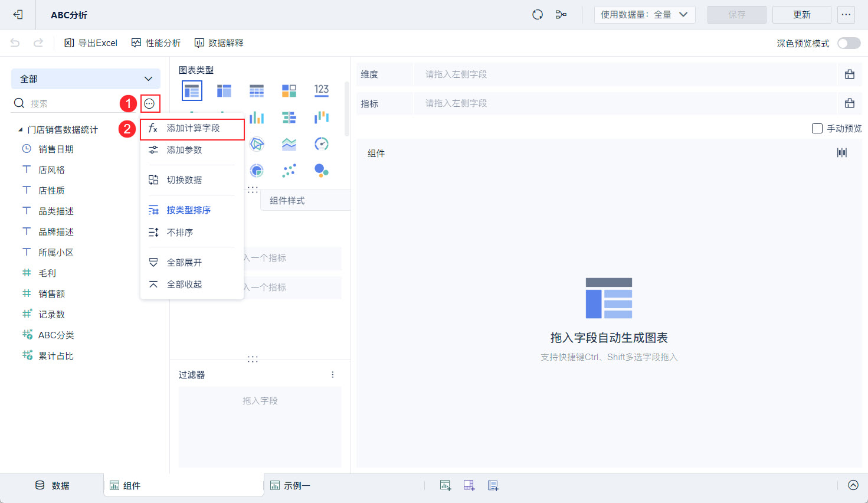Viewport: 868px width, 503px height.
Task: Click the icon at the 指标 row end
Action: pyautogui.click(x=850, y=103)
